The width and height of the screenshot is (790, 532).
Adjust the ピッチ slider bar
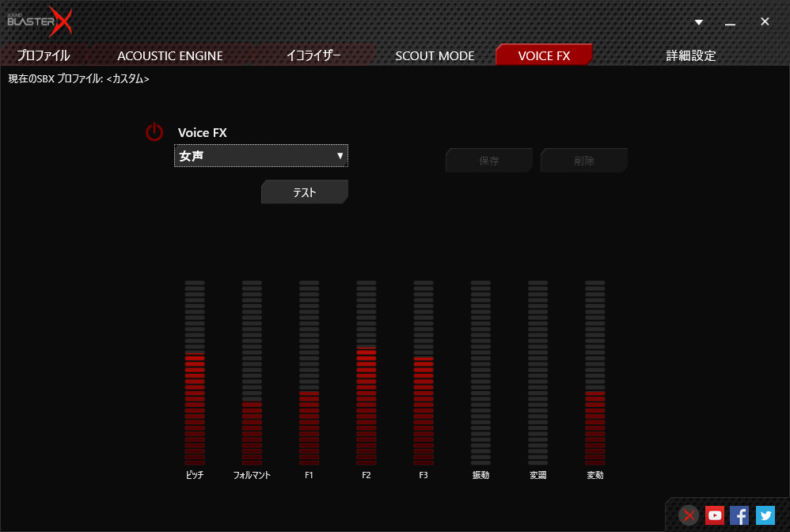point(195,372)
